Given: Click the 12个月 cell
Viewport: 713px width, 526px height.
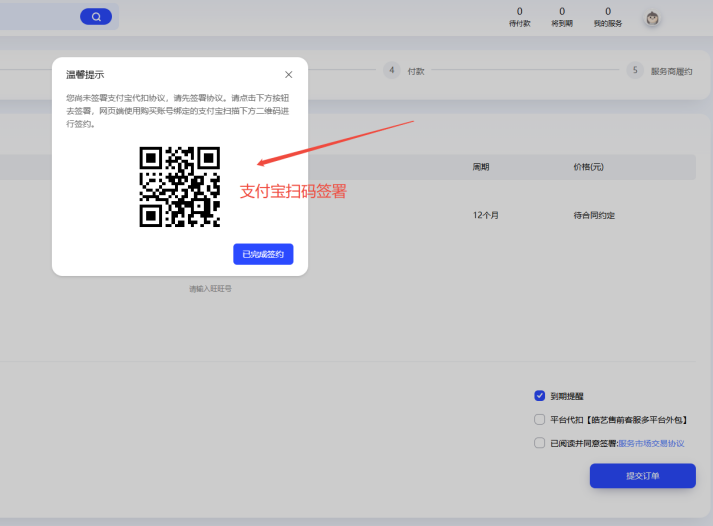Looking at the screenshot, I should pyautogui.click(x=486, y=215).
